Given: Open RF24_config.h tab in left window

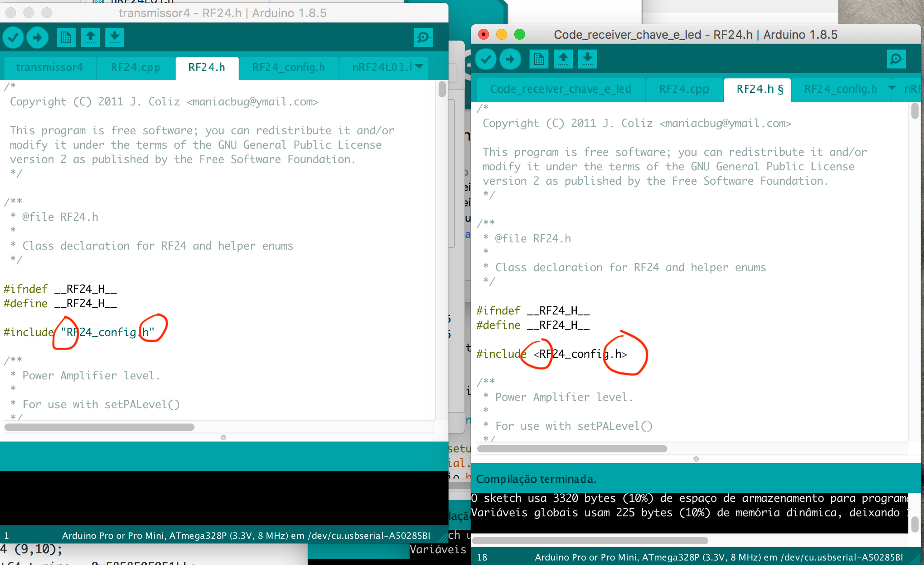Looking at the screenshot, I should (x=288, y=68).
